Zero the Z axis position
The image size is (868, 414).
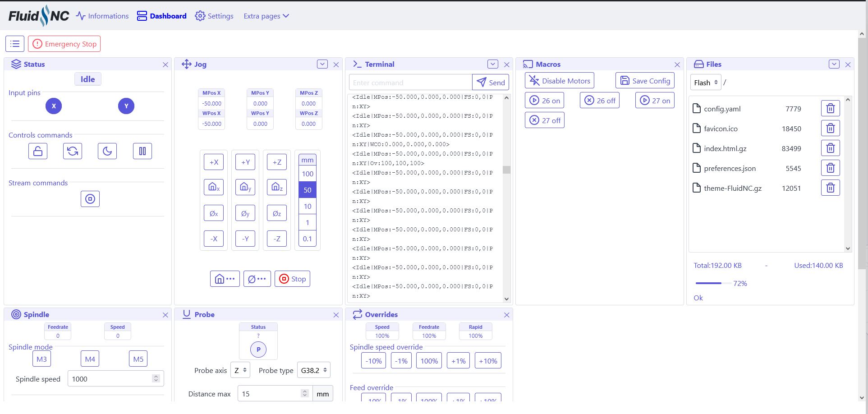pos(277,213)
